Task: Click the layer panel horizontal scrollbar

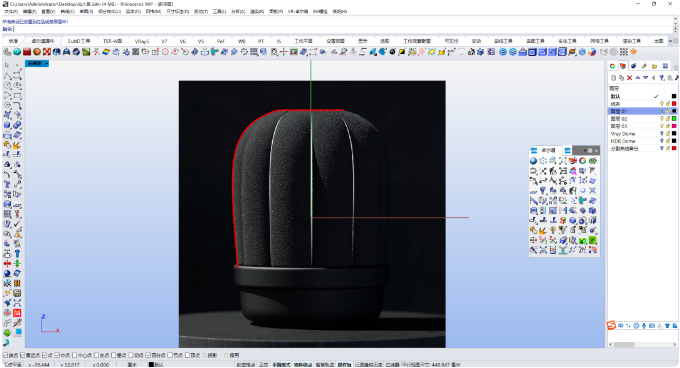Action: (642, 345)
